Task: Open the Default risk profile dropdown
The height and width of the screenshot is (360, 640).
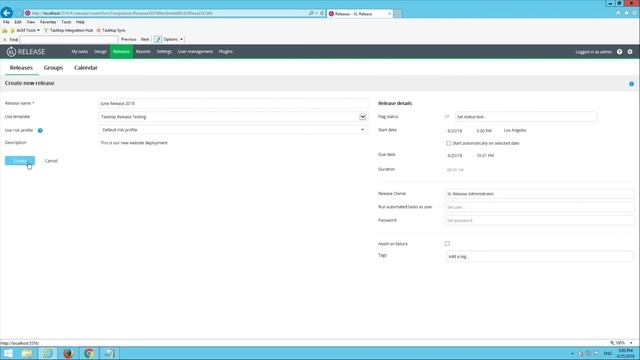Action: coord(233,130)
